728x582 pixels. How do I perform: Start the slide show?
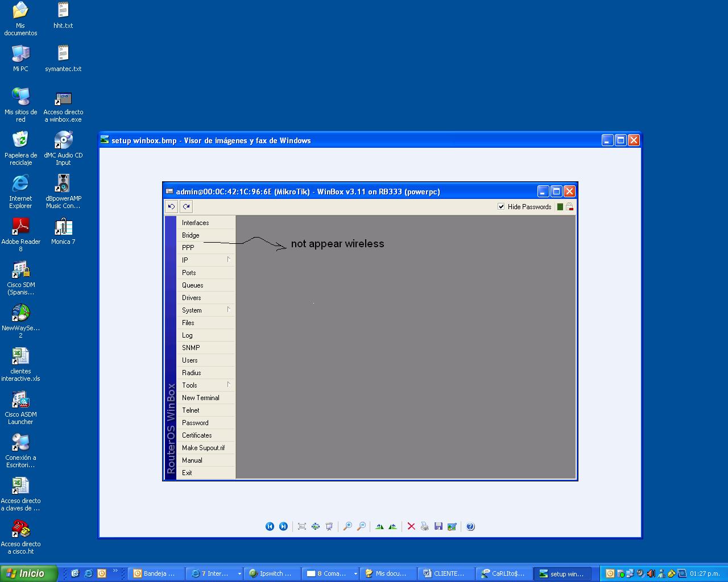329,526
